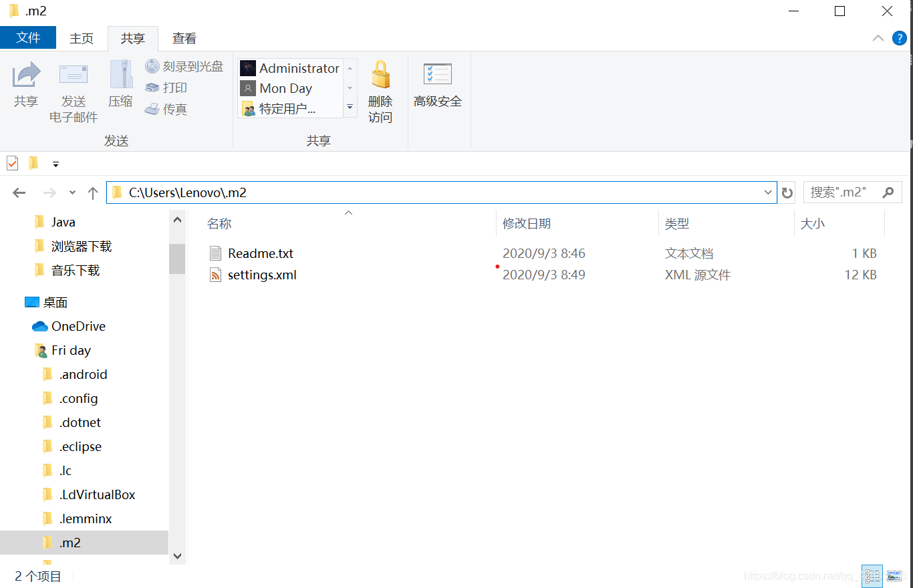Image resolution: width=913 pixels, height=588 pixels.
Task: Toggle the checkbox in the quick access toolbar
Action: click(x=11, y=162)
